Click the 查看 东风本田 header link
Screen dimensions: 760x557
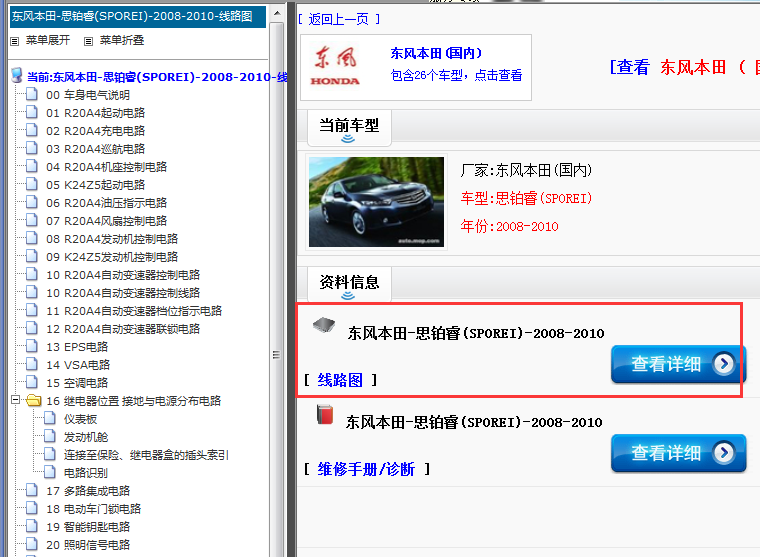pyautogui.click(x=685, y=67)
